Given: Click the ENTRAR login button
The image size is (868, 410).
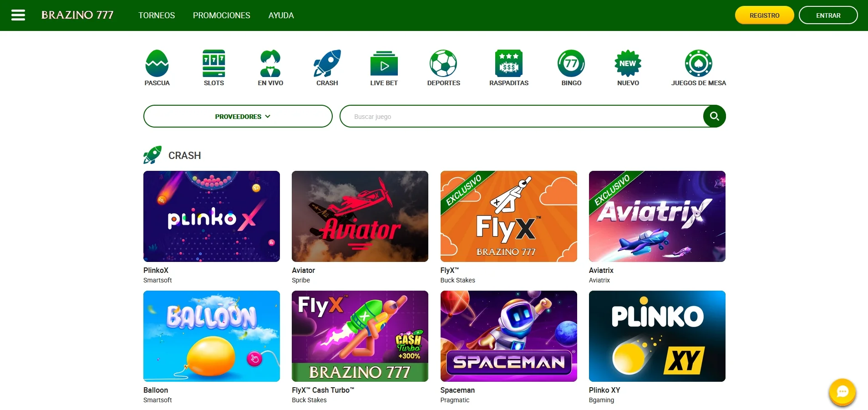Looking at the screenshot, I should point(828,15).
